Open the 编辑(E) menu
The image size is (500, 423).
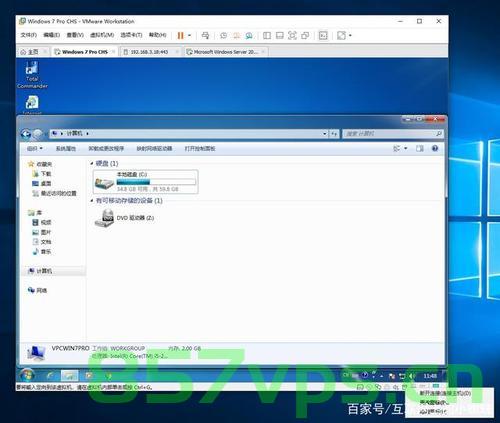52,35
